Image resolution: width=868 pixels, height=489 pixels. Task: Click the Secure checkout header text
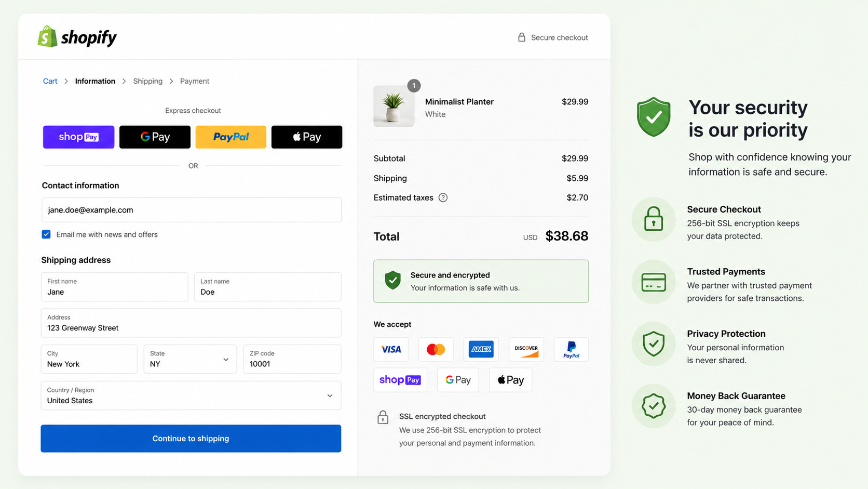pyautogui.click(x=560, y=37)
